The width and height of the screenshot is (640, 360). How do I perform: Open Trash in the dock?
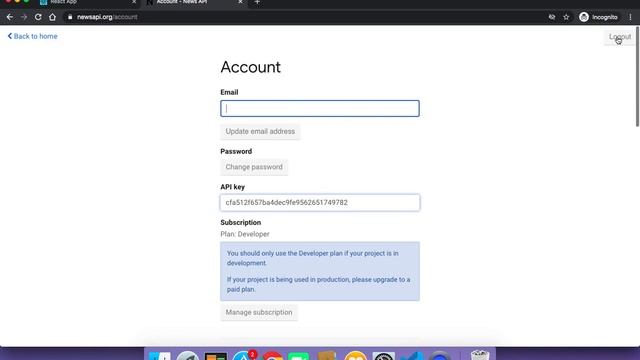[x=480, y=355]
